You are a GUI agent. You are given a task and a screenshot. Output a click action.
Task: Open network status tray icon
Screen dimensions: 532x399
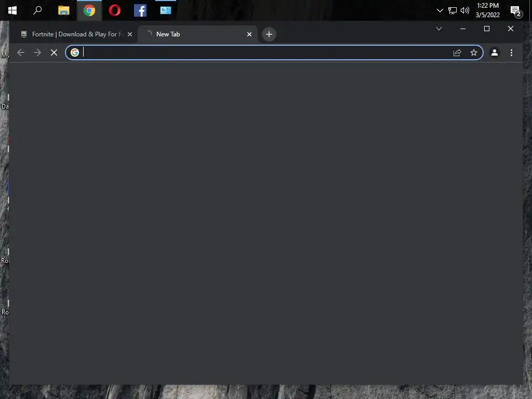click(x=453, y=10)
